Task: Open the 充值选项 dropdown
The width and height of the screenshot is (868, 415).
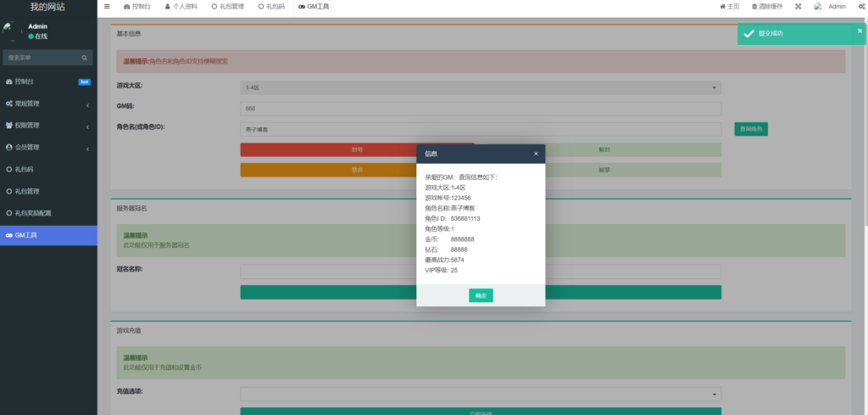Action: pyautogui.click(x=481, y=394)
